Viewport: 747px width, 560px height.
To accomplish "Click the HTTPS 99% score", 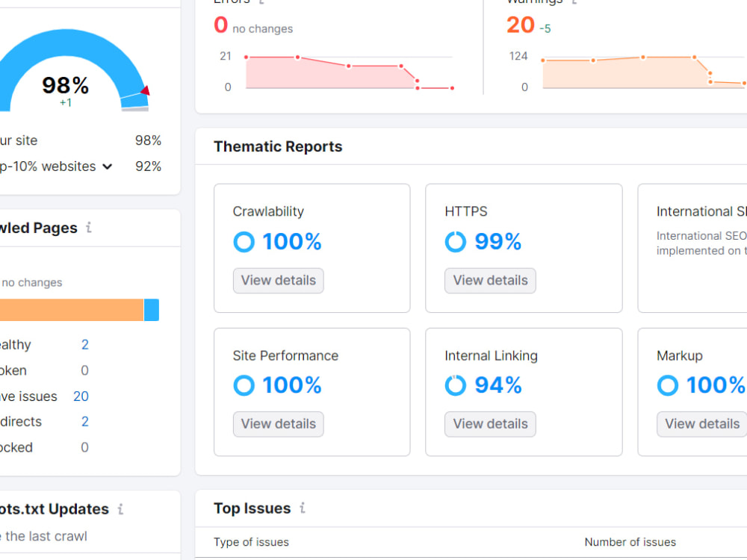I will click(498, 241).
